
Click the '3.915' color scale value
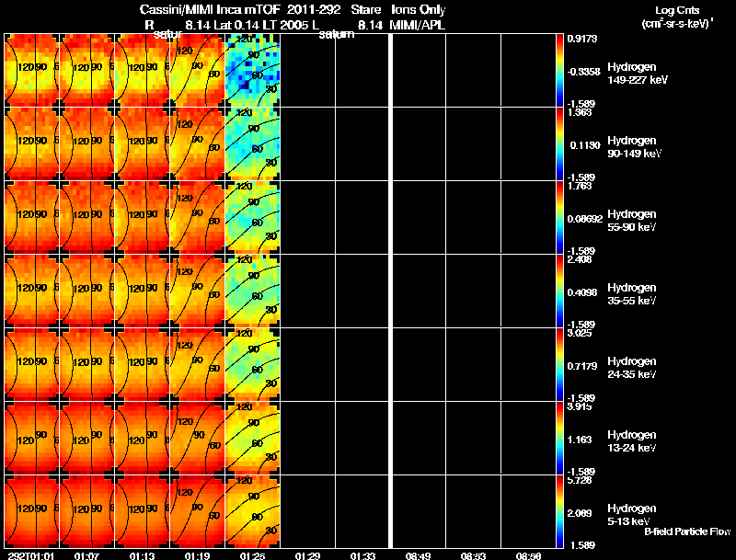pos(580,406)
